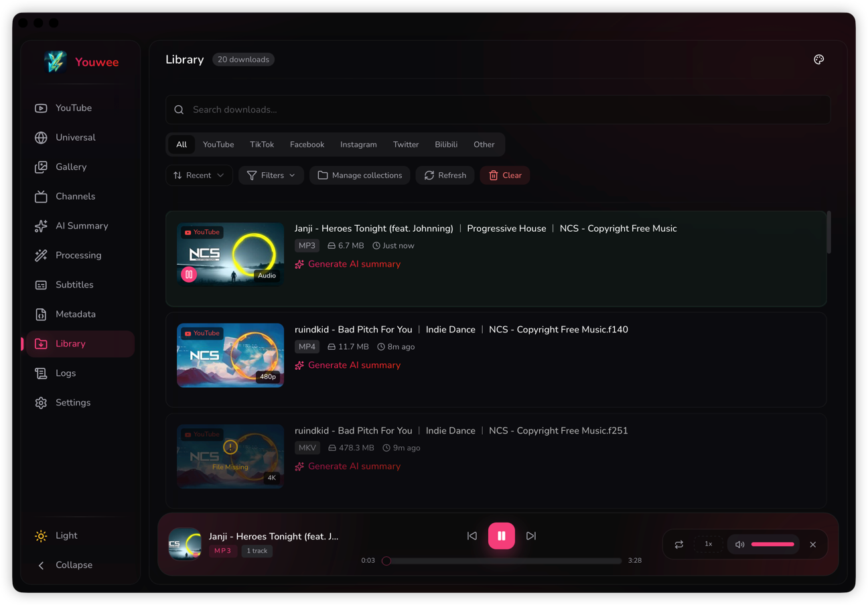Mute the player volume icon
Image resolution: width=868 pixels, height=605 pixels.
pyautogui.click(x=739, y=545)
